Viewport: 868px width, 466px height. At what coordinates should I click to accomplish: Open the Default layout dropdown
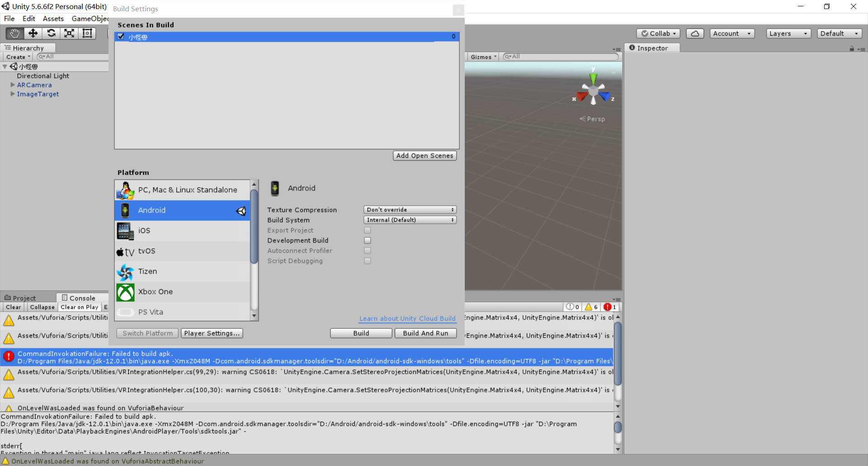pyautogui.click(x=840, y=33)
